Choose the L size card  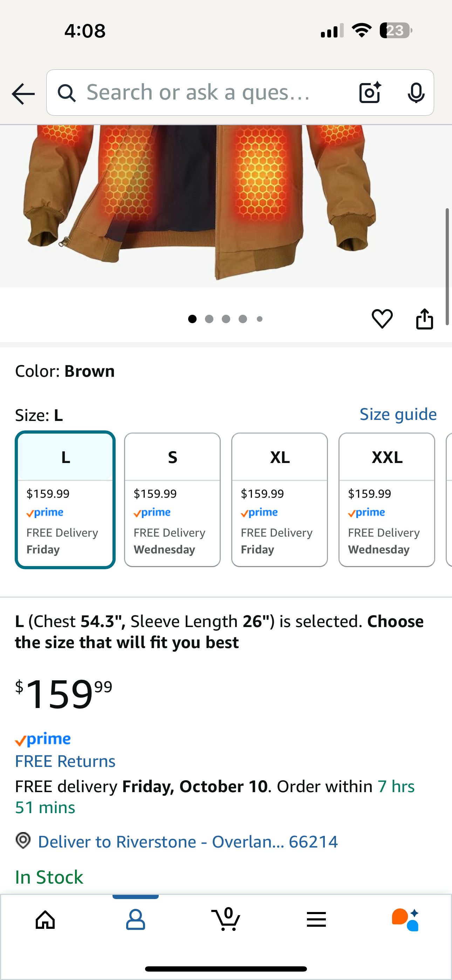tap(65, 499)
